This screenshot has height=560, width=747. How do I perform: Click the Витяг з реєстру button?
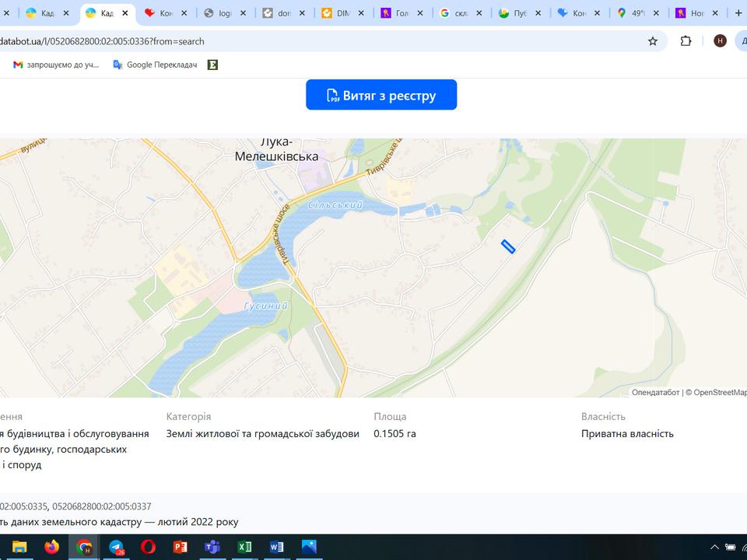pyautogui.click(x=381, y=95)
